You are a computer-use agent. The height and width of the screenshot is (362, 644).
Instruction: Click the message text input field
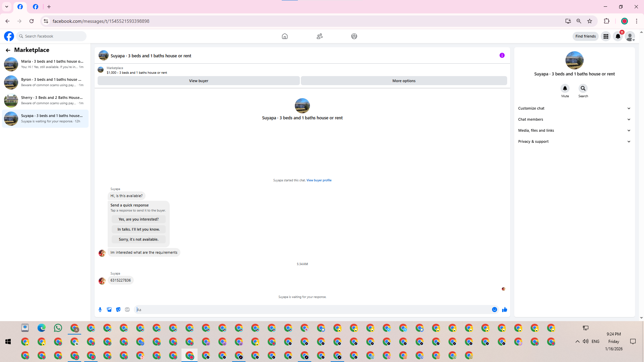pyautogui.click(x=312, y=310)
